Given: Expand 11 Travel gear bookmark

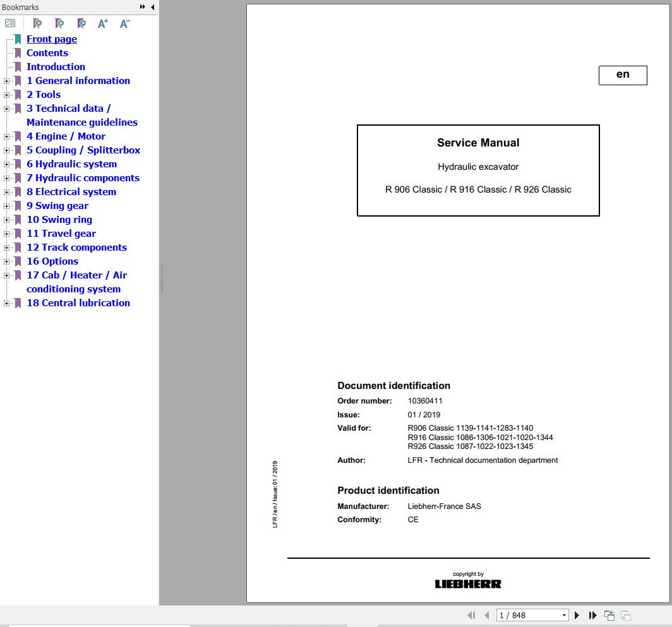Looking at the screenshot, I should 6,234.
